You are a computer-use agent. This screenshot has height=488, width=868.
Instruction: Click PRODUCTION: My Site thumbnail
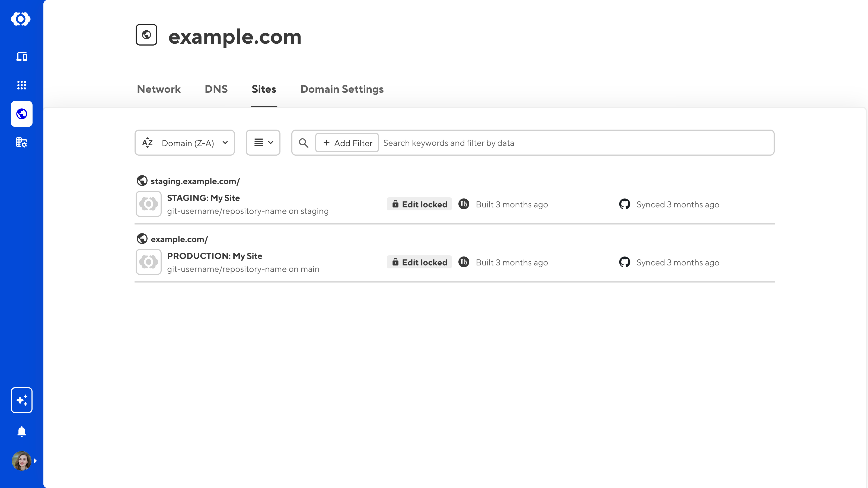149,262
